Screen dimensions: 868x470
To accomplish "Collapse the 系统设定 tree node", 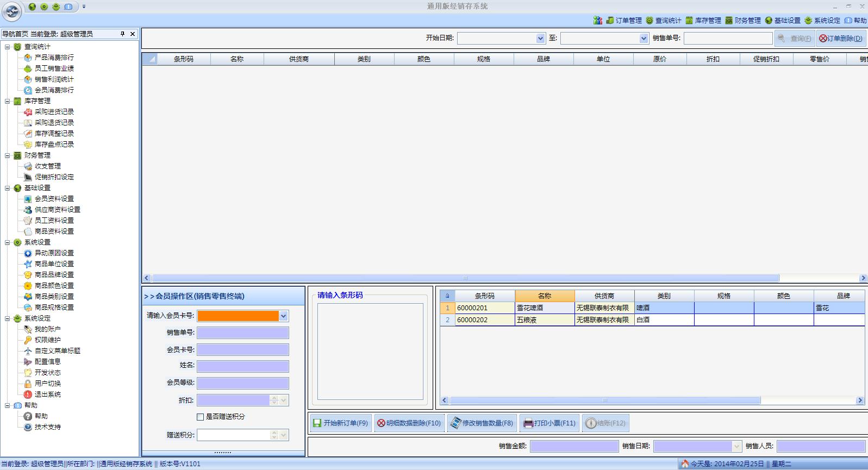I will 8,318.
